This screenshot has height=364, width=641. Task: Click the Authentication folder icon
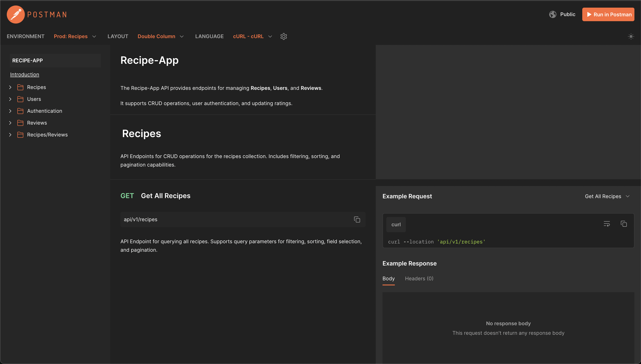pyautogui.click(x=20, y=111)
